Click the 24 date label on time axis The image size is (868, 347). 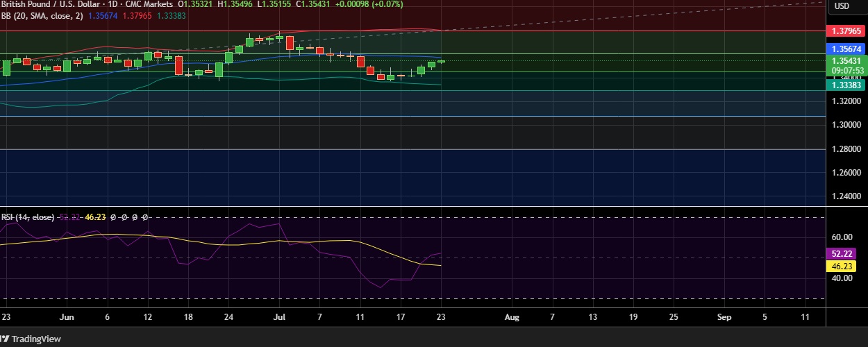point(228,316)
